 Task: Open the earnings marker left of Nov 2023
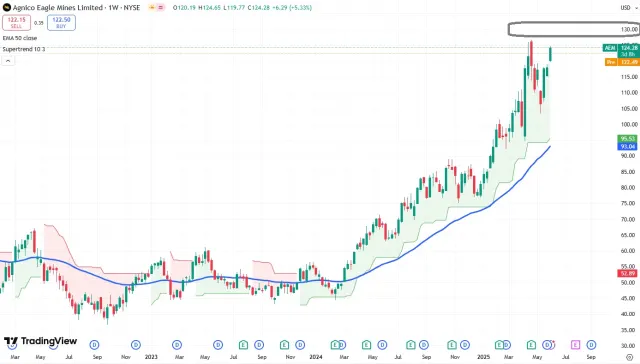click(x=284, y=345)
